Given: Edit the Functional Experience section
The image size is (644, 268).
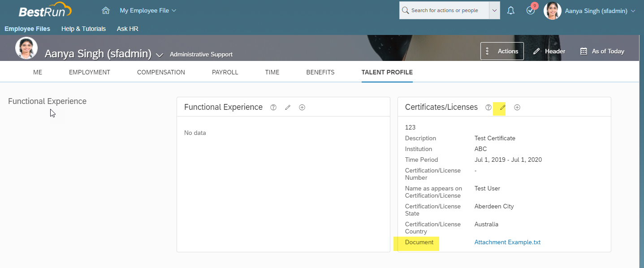Looking at the screenshot, I should (288, 107).
